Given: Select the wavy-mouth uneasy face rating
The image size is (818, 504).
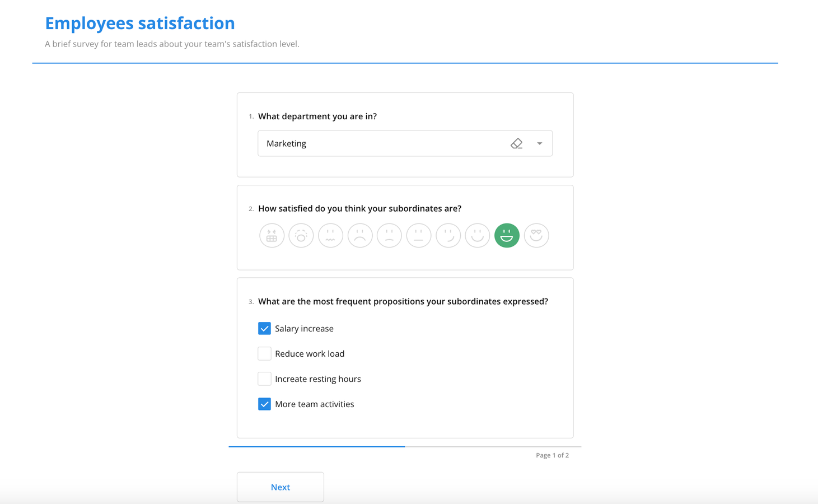Looking at the screenshot, I should pos(330,235).
